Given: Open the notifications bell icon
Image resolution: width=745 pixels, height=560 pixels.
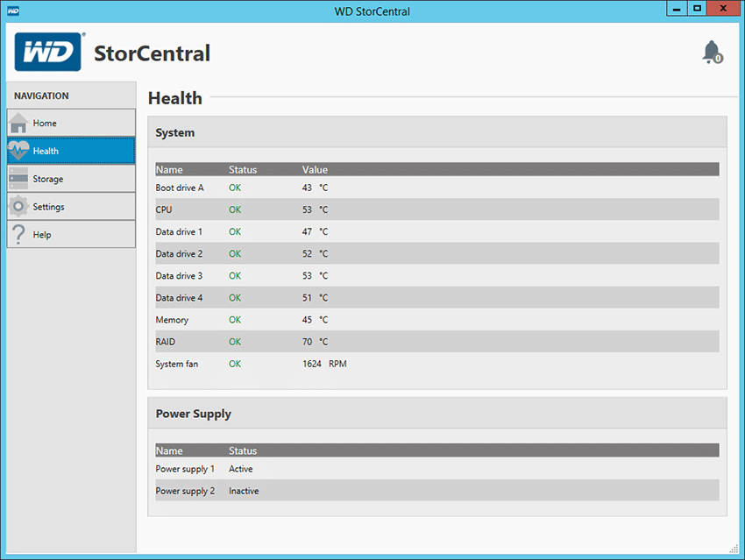Looking at the screenshot, I should tap(713, 53).
